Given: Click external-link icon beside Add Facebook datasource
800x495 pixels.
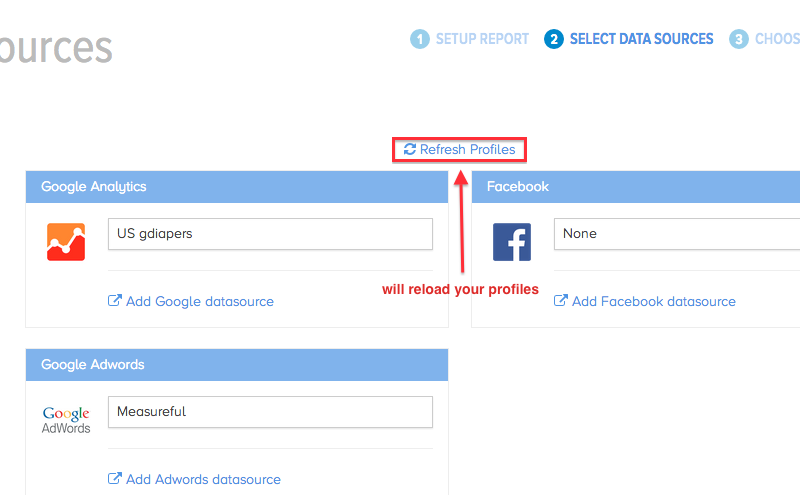Looking at the screenshot, I should tap(560, 301).
